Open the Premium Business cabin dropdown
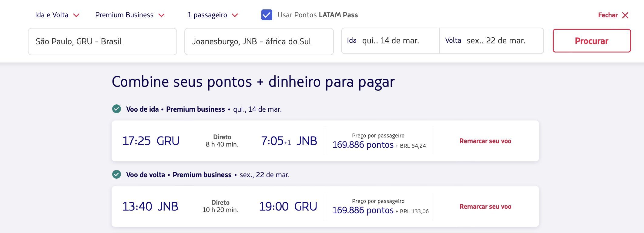The height and width of the screenshot is (233, 644). click(x=124, y=15)
